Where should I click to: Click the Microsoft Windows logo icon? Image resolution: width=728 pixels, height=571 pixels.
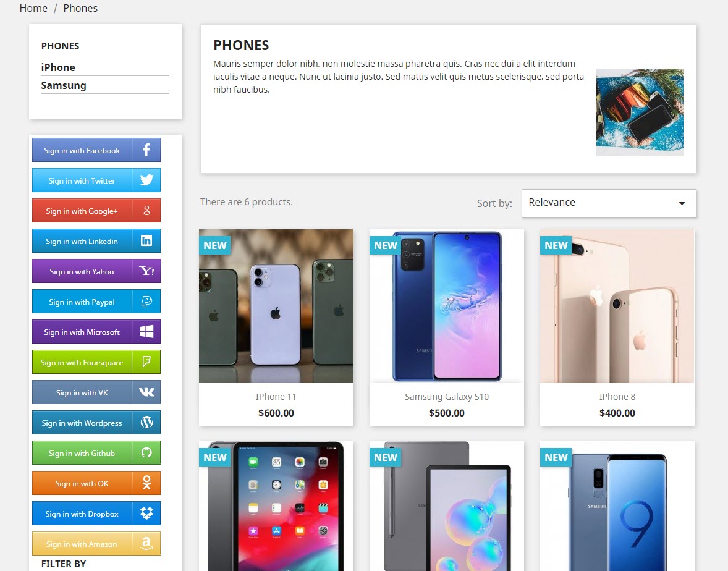(146, 331)
